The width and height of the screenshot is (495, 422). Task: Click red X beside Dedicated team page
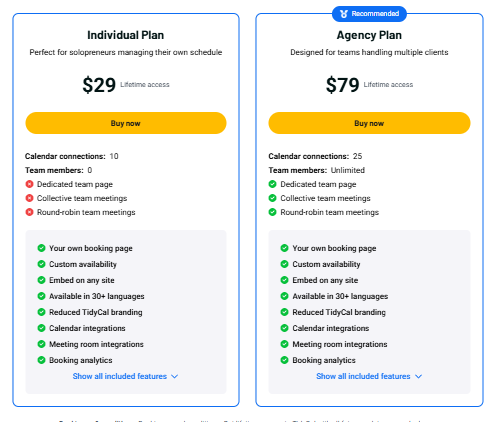pyautogui.click(x=29, y=184)
